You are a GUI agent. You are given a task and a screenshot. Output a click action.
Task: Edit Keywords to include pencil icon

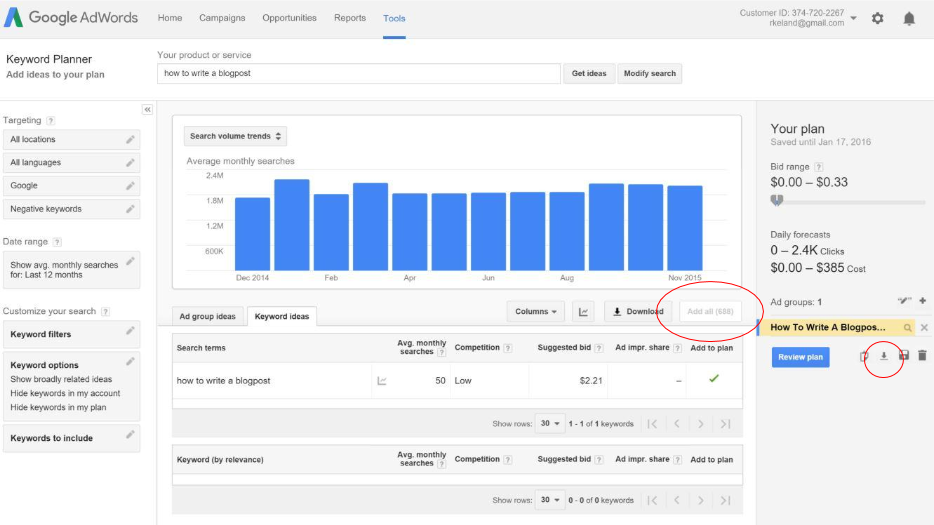[x=130, y=435]
